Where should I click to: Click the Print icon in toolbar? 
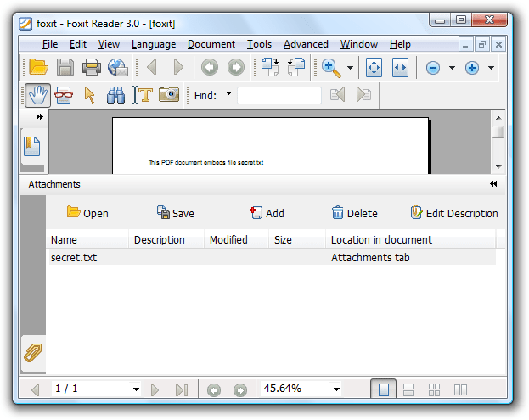click(x=92, y=67)
